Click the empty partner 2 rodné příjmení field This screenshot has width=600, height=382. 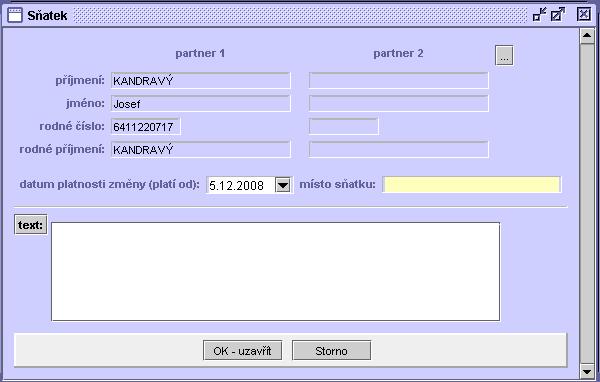pyautogui.click(x=399, y=150)
